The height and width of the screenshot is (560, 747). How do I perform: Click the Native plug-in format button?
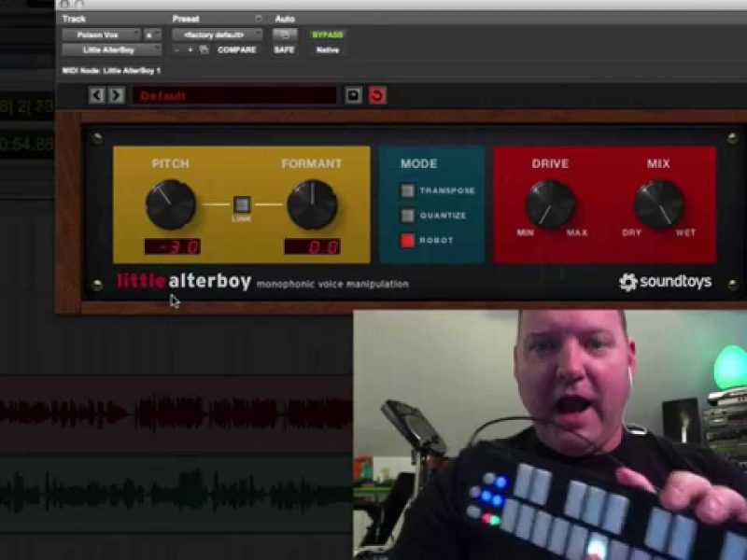[328, 50]
